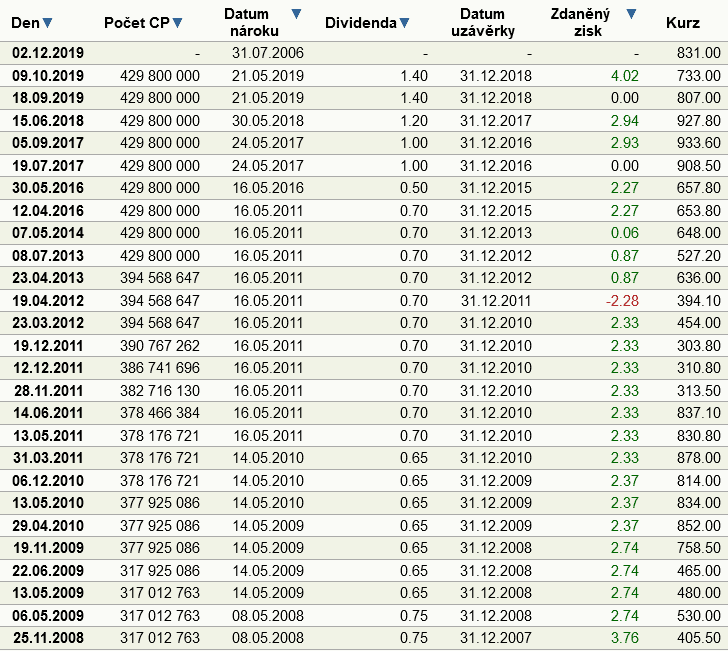Select the Kurz value 933.60
The image size is (728, 651).
tap(697, 143)
